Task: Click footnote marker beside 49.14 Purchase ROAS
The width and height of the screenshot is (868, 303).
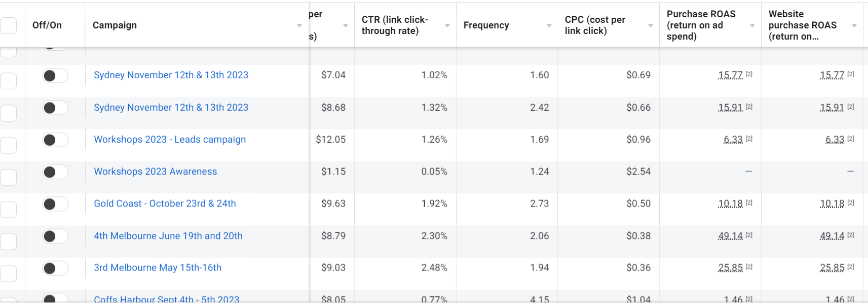Action: [x=749, y=235]
